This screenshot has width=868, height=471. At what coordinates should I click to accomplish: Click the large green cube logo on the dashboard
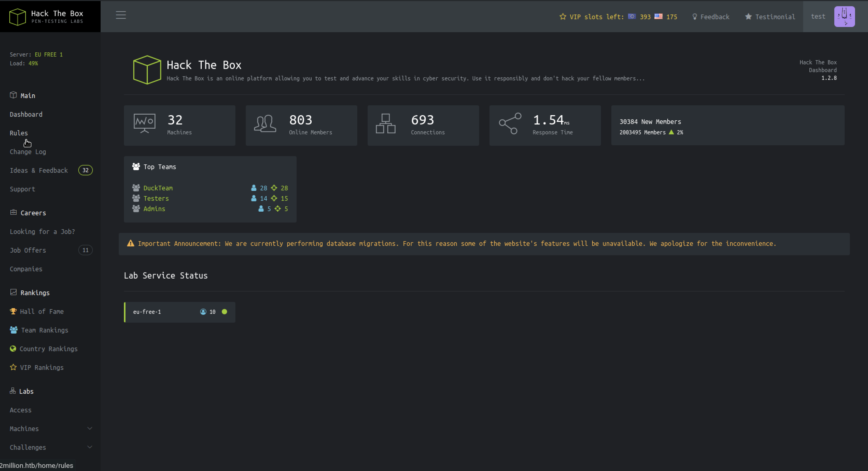[147, 70]
